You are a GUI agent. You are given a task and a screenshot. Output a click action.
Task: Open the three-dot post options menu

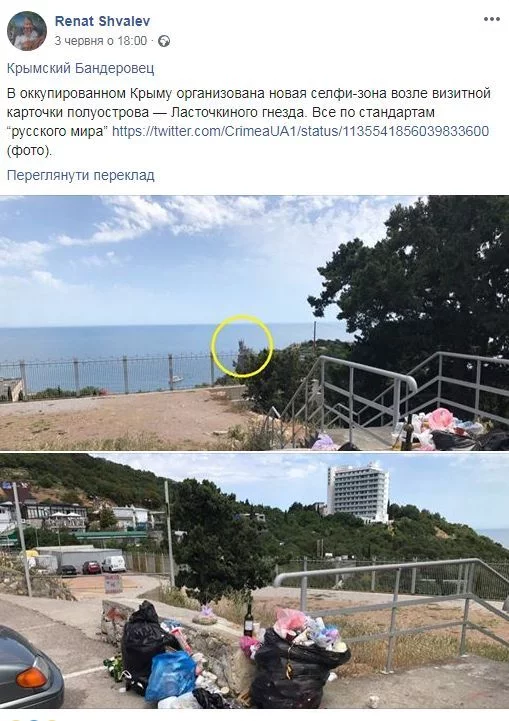click(492, 19)
